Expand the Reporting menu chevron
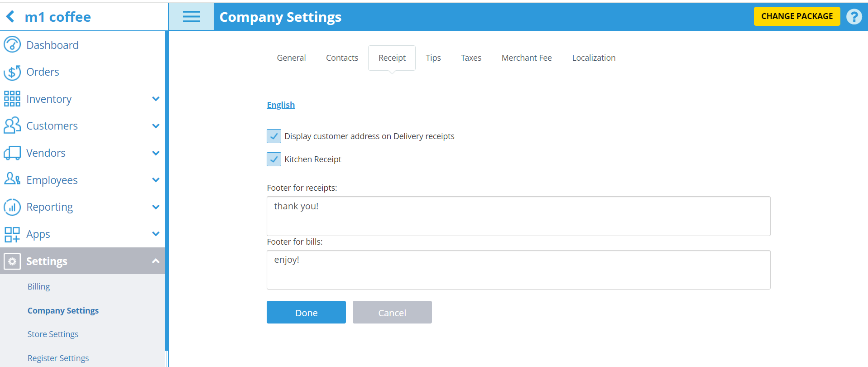868x367 pixels. tap(156, 207)
